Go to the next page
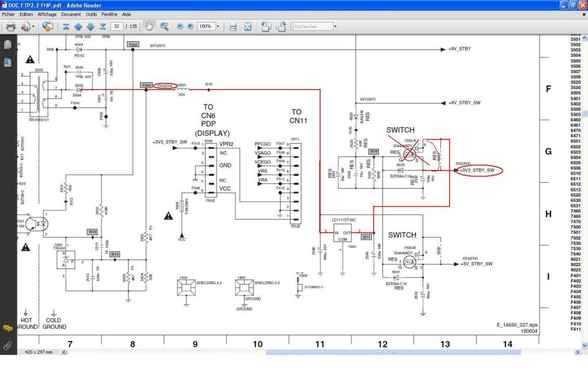 (x=90, y=26)
